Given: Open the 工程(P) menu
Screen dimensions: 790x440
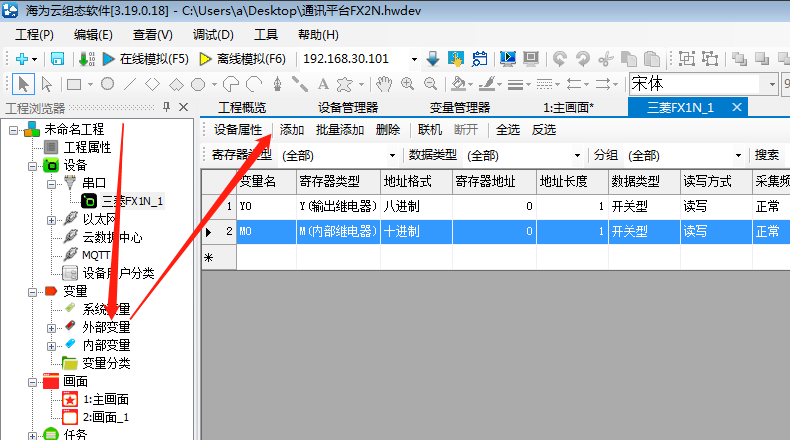Looking at the screenshot, I should [34, 35].
